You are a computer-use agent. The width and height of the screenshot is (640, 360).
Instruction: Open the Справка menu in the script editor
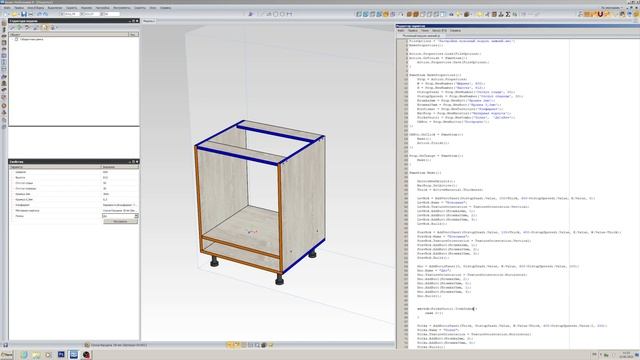coord(456,31)
